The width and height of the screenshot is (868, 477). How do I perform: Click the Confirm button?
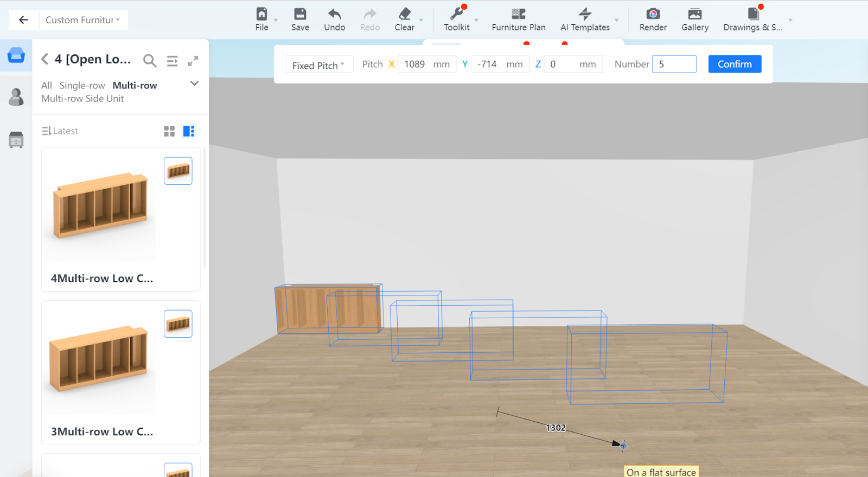point(734,64)
